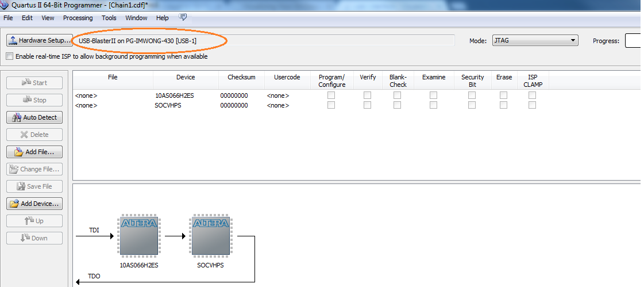Viewport: 644px width, 287px height.
Task: Click the ISP CLAMP column header
Action: coord(533,81)
